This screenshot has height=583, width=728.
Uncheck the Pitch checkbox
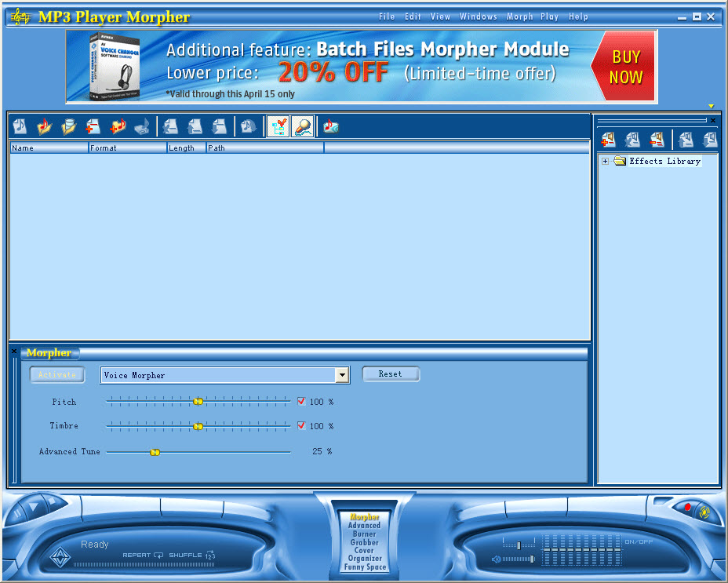(x=301, y=402)
